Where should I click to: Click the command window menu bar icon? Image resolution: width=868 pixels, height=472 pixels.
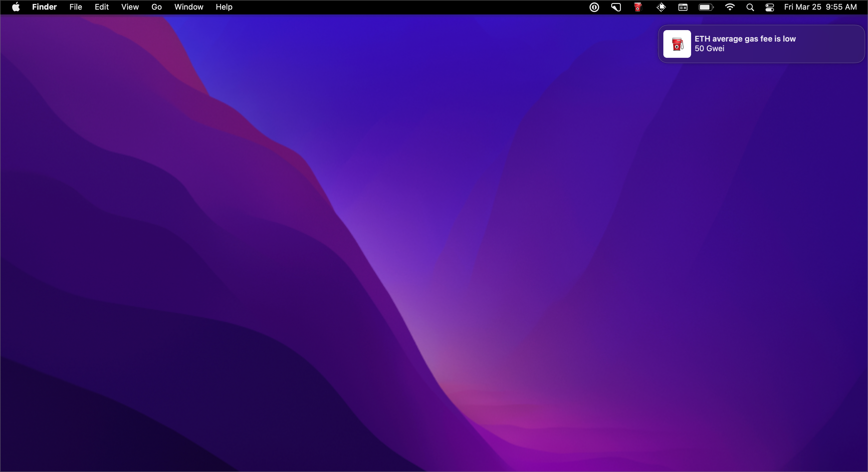(x=683, y=7)
